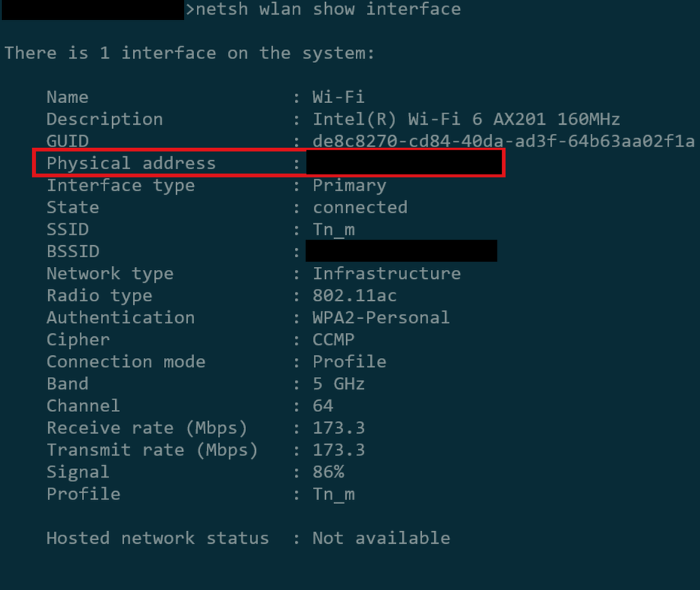This screenshot has width=700, height=590.
Task: Click the Radio type value 802.11ac
Action: (355, 296)
